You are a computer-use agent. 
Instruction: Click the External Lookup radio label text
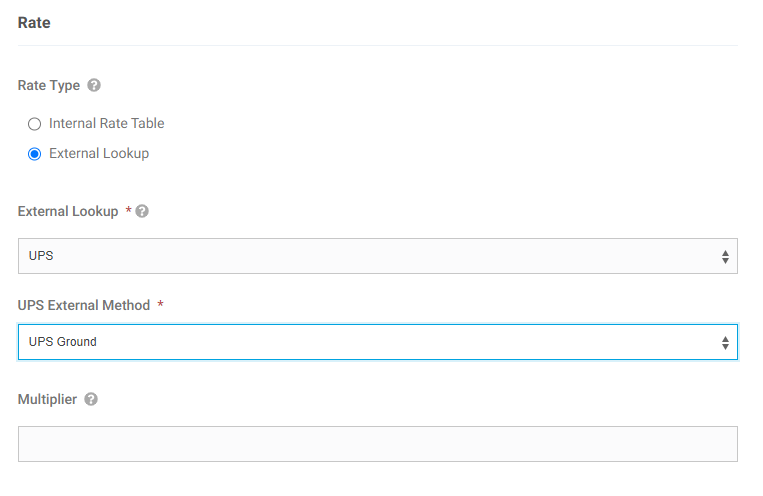pos(99,153)
